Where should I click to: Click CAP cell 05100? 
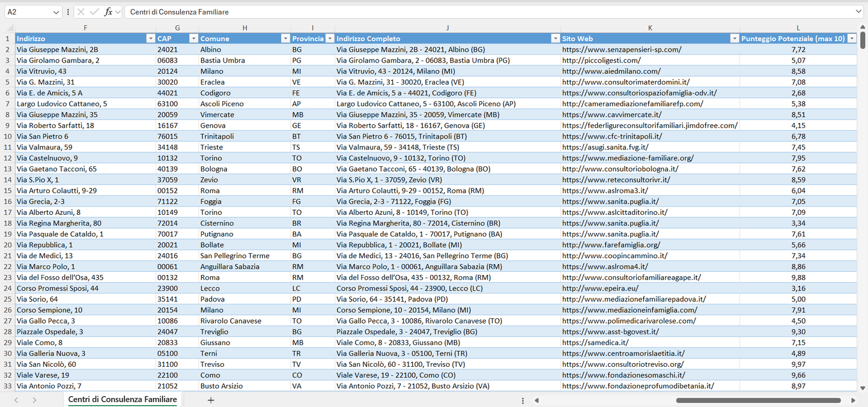177,354
